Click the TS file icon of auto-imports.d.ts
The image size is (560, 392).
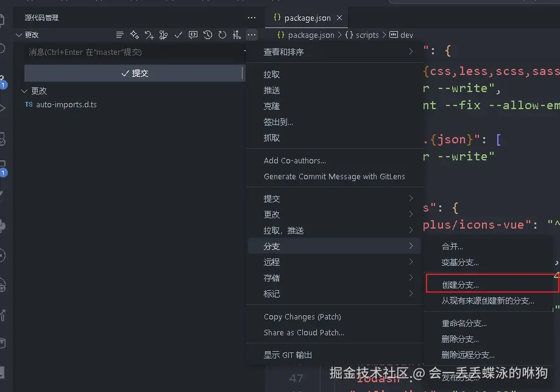29,104
